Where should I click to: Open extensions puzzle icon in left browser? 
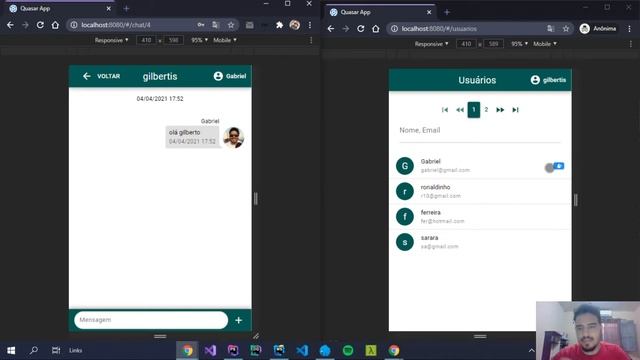(280, 25)
